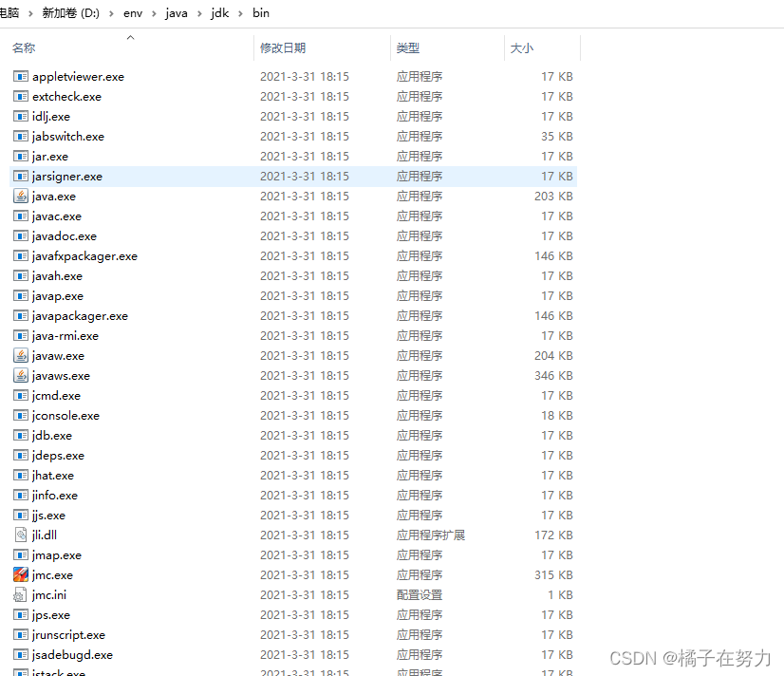Select the jmc.ini configuration file icon

(21, 594)
